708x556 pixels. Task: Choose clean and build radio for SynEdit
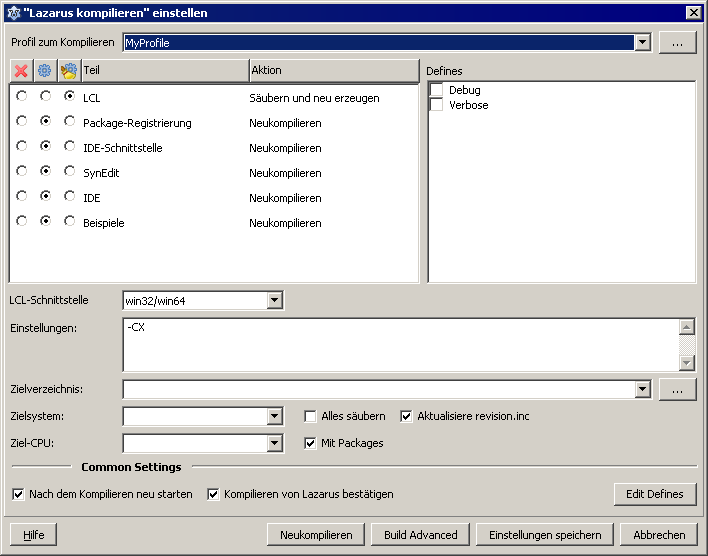69,172
